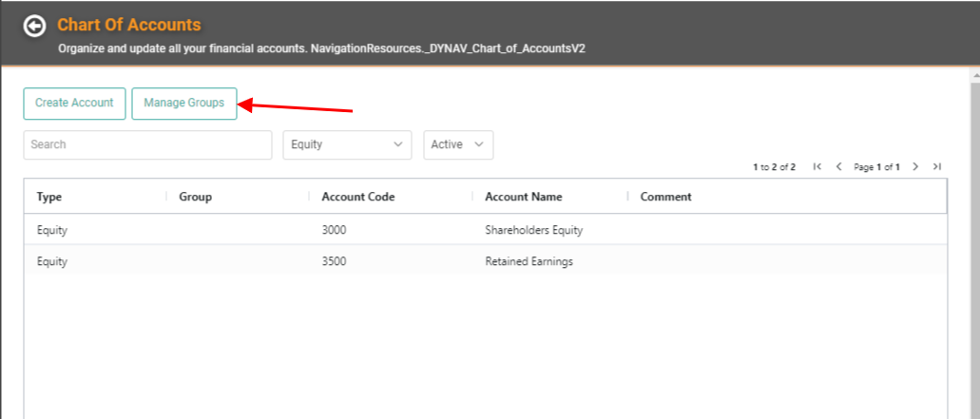The width and height of the screenshot is (980, 419).
Task: Go to next page arrow
Action: coord(915,166)
